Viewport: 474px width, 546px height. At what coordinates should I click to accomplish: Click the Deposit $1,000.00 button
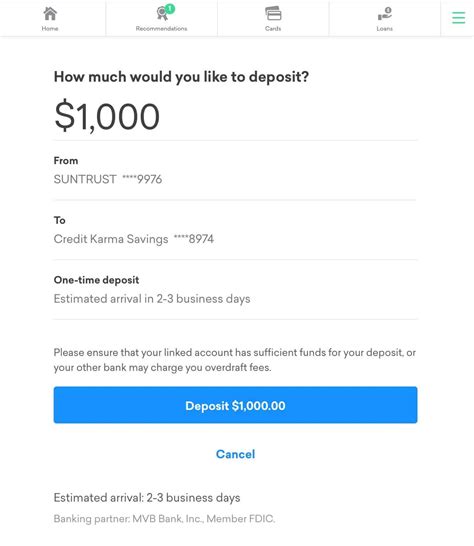pyautogui.click(x=235, y=405)
